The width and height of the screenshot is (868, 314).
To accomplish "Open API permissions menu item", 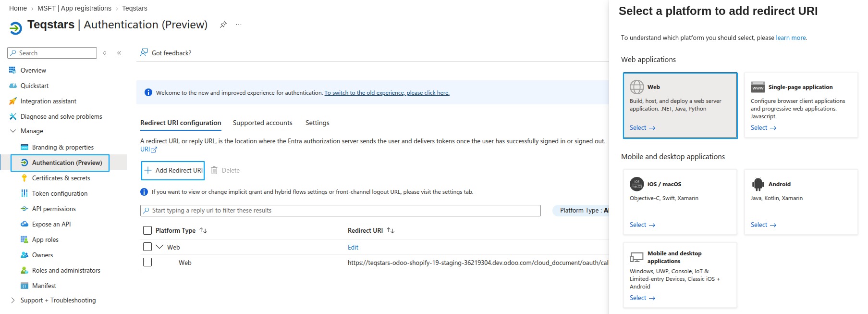I will [54, 209].
